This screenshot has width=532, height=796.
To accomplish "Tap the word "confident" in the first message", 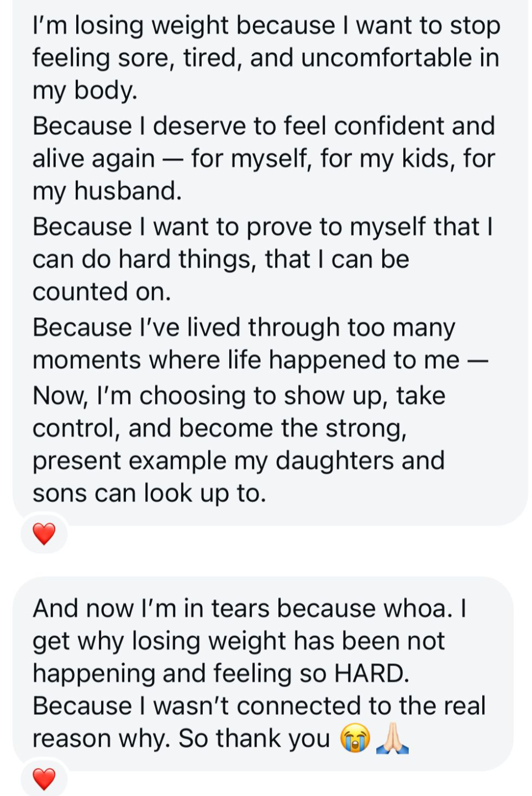I will coord(389,126).
